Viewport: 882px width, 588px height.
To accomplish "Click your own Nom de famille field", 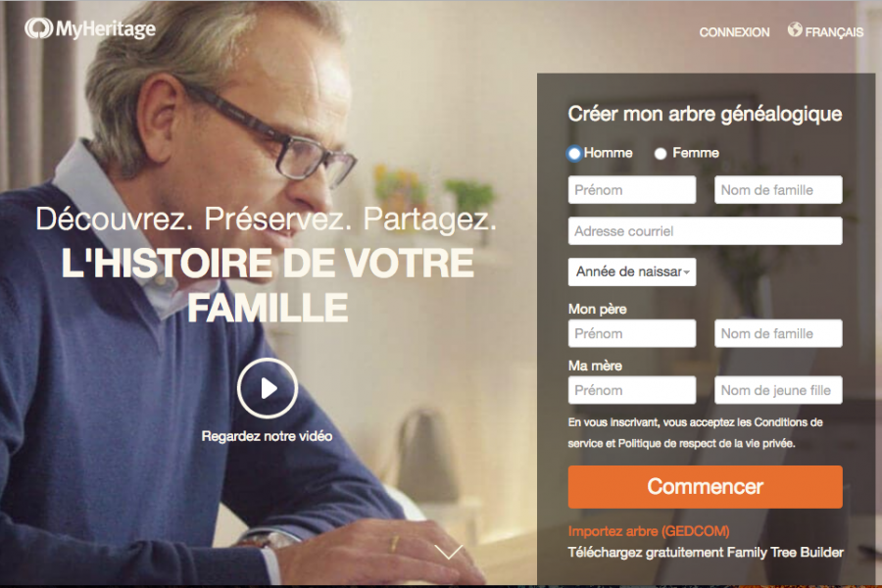I will click(778, 190).
